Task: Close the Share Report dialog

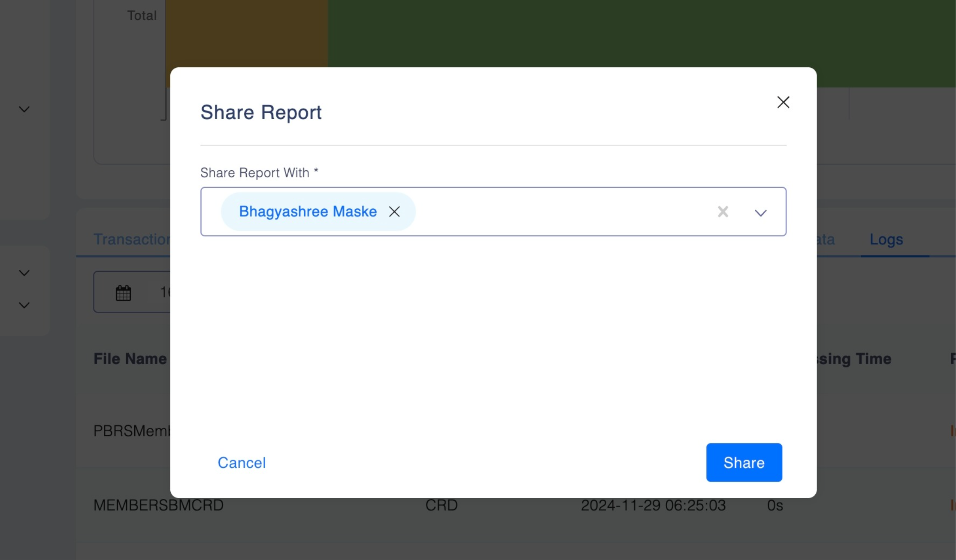Action: coord(783,102)
